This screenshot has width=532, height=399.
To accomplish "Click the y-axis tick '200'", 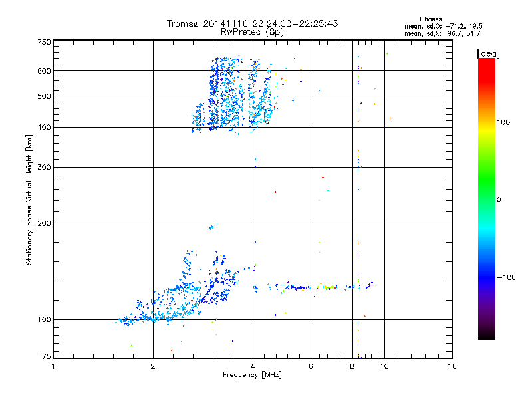I will (x=44, y=223).
